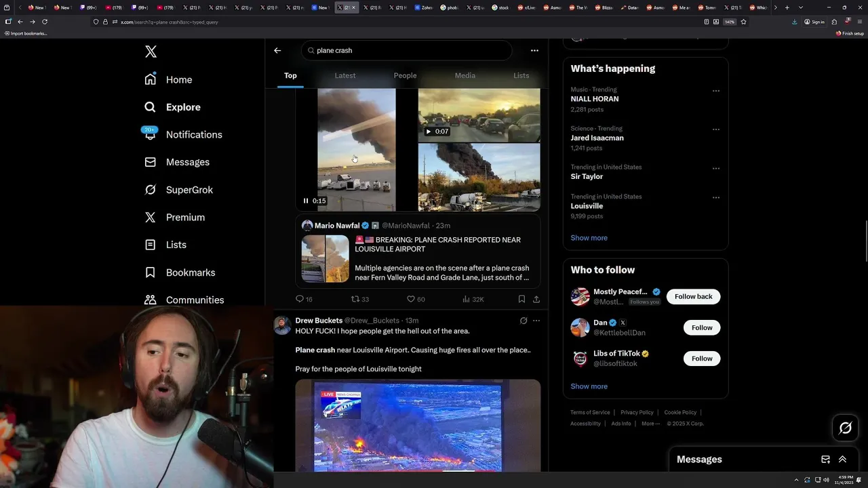Open the smoke and cement trucks photo

tap(479, 178)
